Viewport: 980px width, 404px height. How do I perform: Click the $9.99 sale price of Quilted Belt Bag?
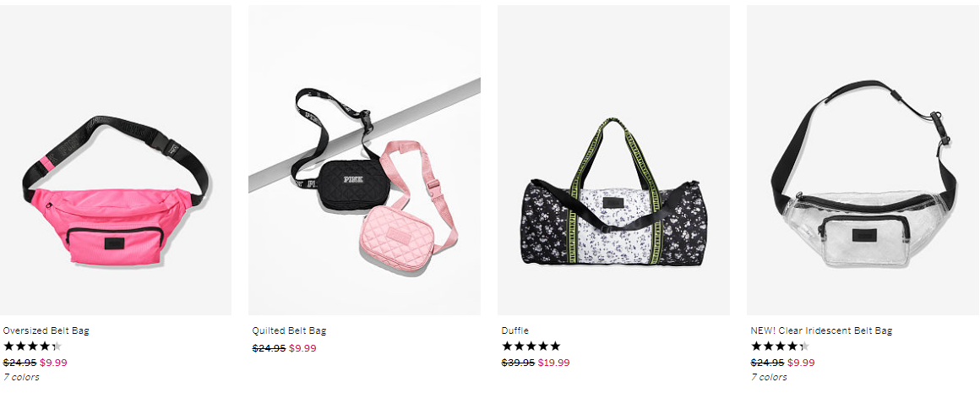[302, 348]
